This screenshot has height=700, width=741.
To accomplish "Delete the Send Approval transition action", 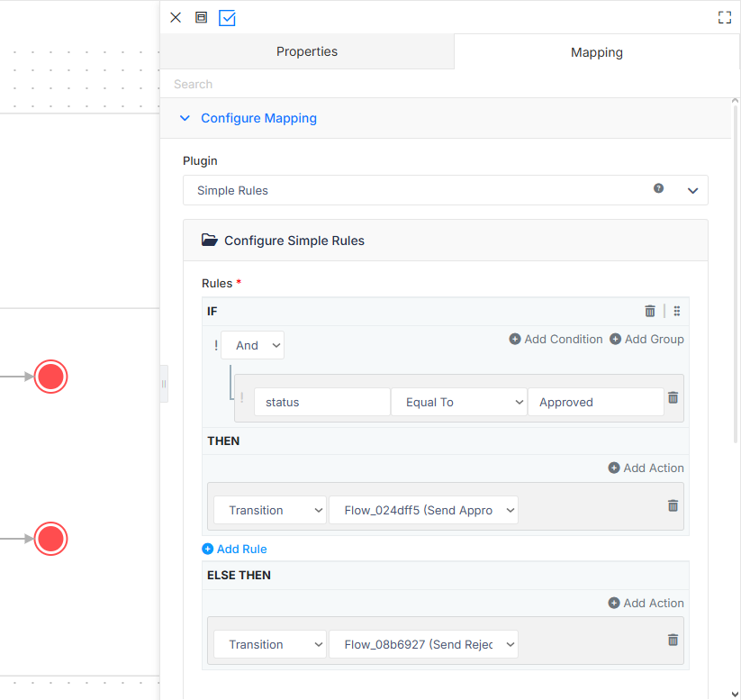I will click(x=673, y=505).
